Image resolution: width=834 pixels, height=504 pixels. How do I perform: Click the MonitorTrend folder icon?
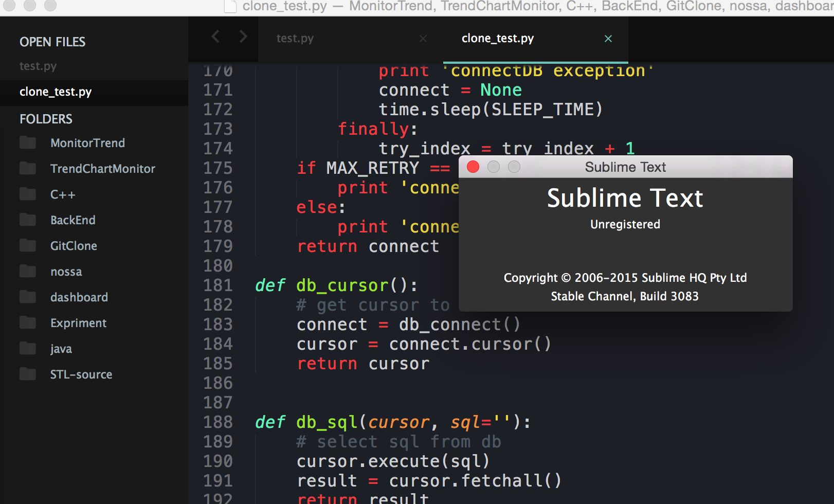(27, 142)
